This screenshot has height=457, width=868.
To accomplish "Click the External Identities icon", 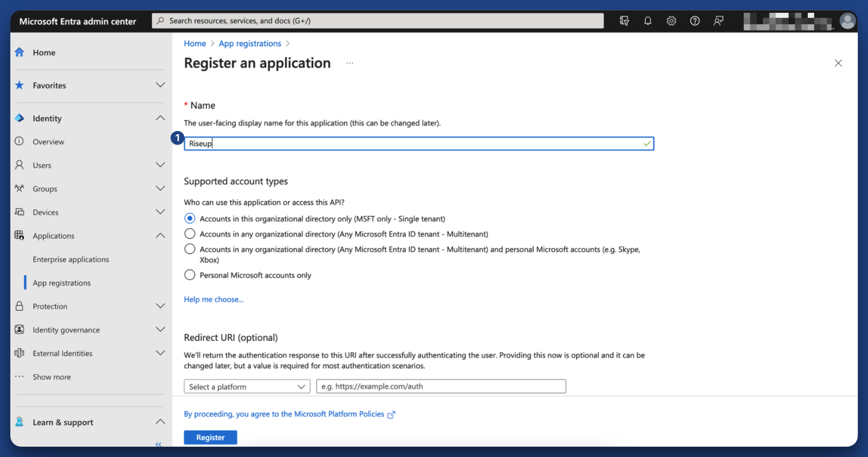I will (19, 353).
